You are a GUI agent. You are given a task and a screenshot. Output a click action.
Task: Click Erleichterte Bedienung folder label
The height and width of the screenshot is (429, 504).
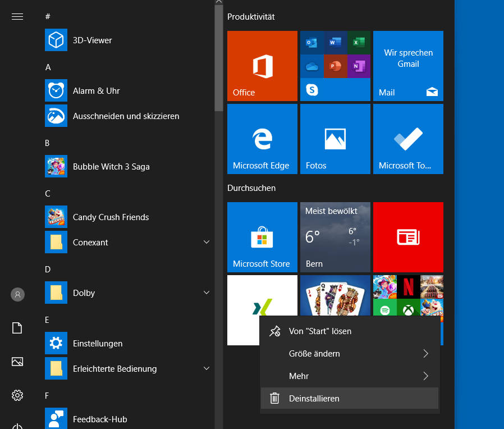coord(114,368)
